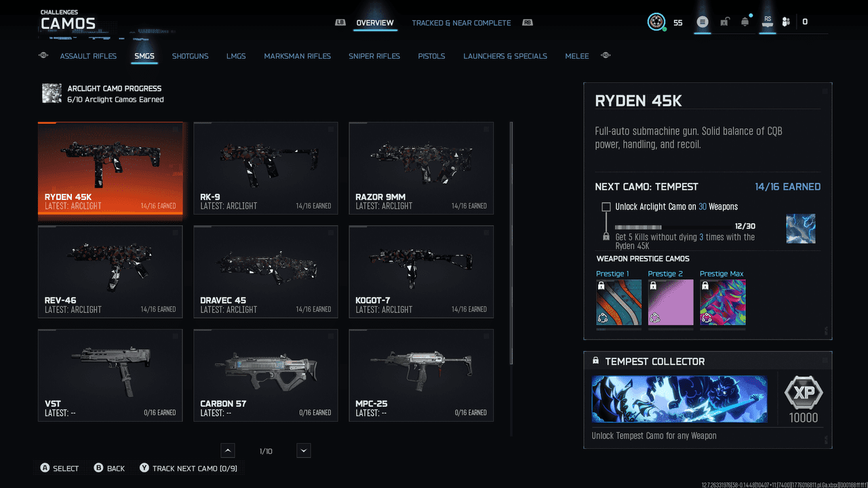Open the main menu hamburger icon
The image size is (868, 488).
703,22
